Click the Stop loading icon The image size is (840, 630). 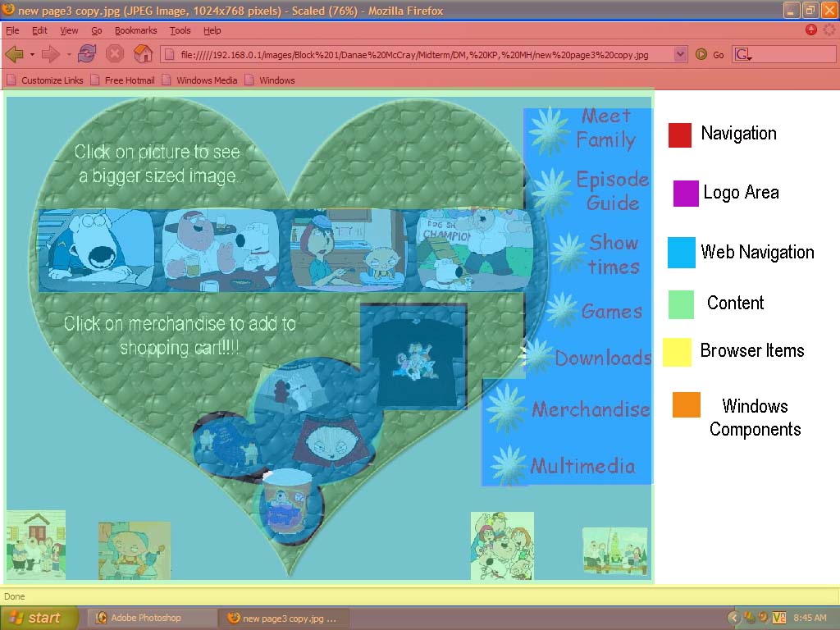click(115, 54)
